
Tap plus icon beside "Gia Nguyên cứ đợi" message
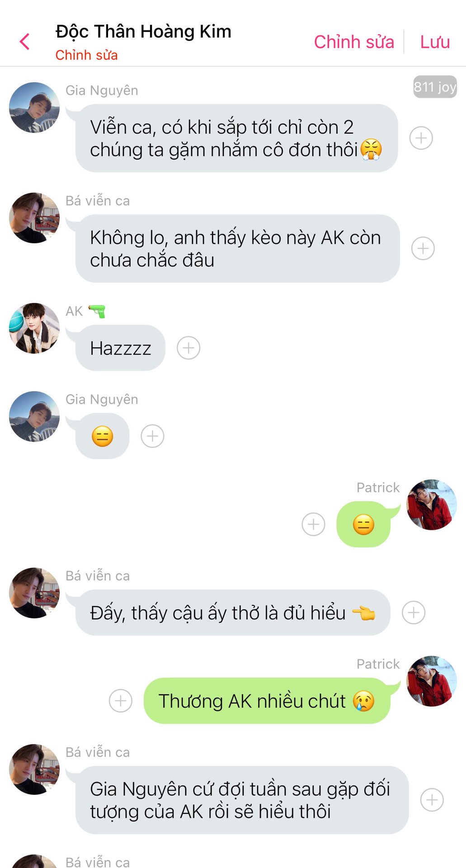point(432,800)
